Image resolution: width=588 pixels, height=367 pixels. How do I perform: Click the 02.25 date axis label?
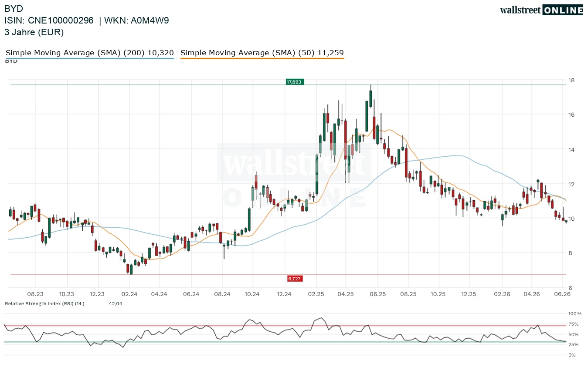[x=316, y=294]
